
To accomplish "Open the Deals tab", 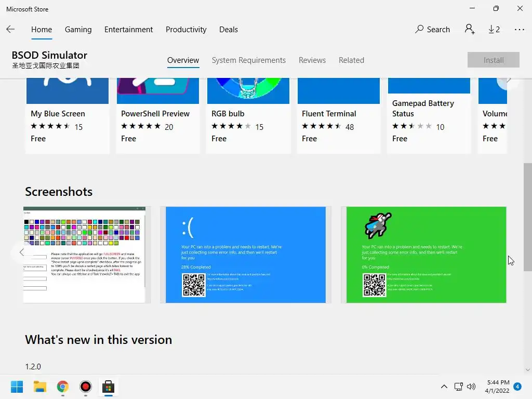I will pyautogui.click(x=229, y=30).
